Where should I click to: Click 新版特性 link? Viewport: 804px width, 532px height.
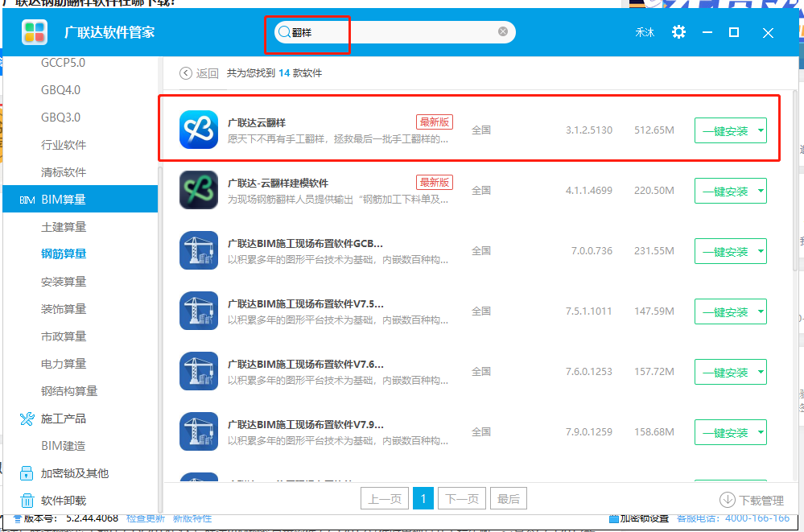[x=192, y=518]
